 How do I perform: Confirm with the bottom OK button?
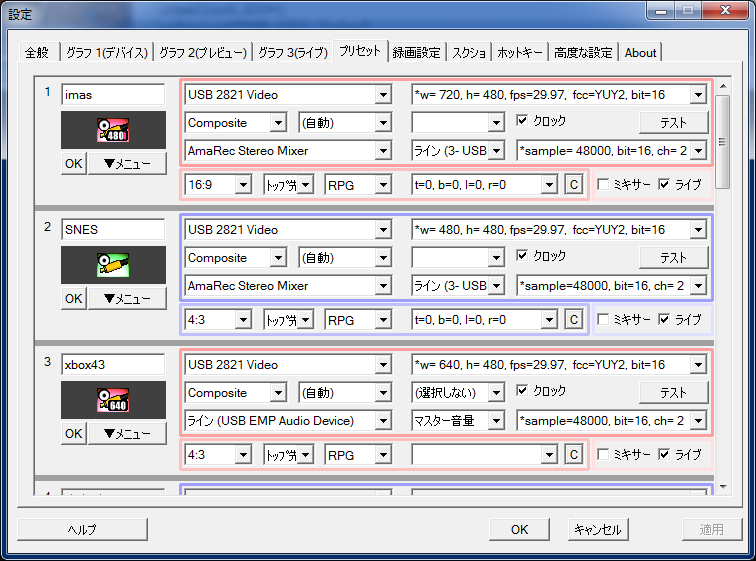point(519,529)
